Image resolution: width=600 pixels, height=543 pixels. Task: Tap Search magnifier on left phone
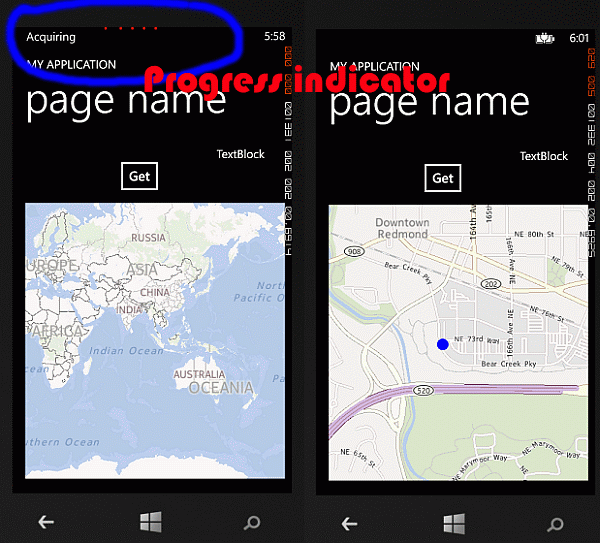(x=252, y=523)
